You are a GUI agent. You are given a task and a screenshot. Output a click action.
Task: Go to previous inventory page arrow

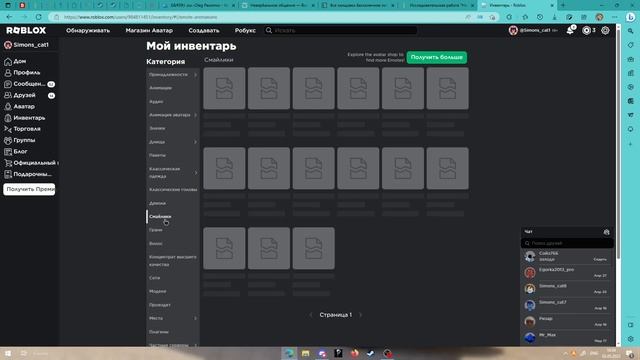(x=311, y=315)
